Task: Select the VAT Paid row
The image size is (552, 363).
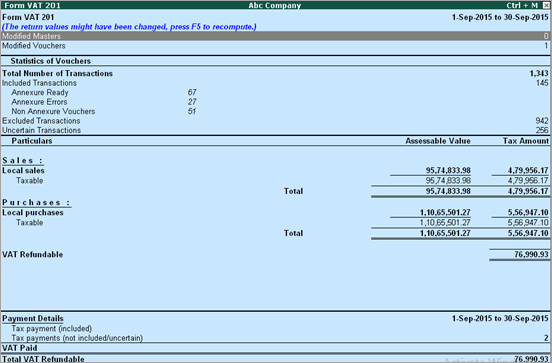Action: [275, 348]
